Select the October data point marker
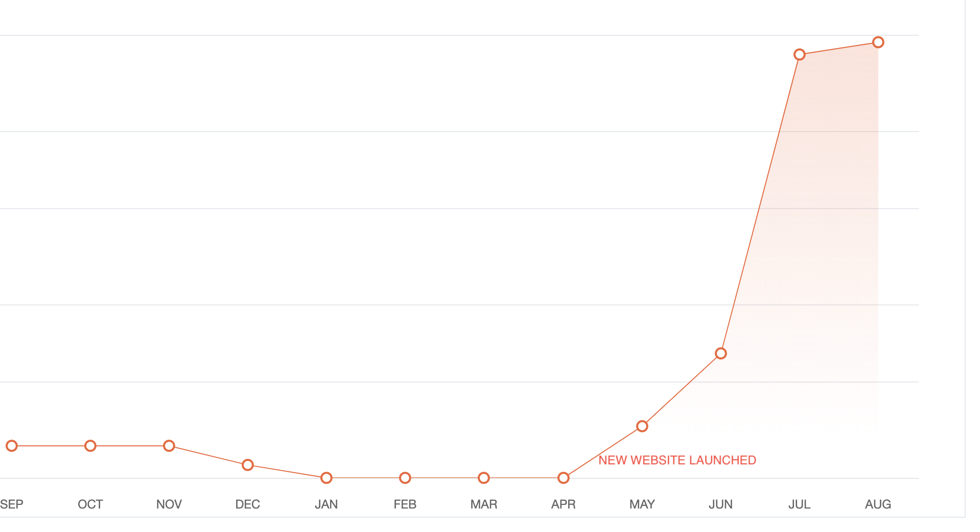This screenshot has width=980, height=532. tap(90, 446)
